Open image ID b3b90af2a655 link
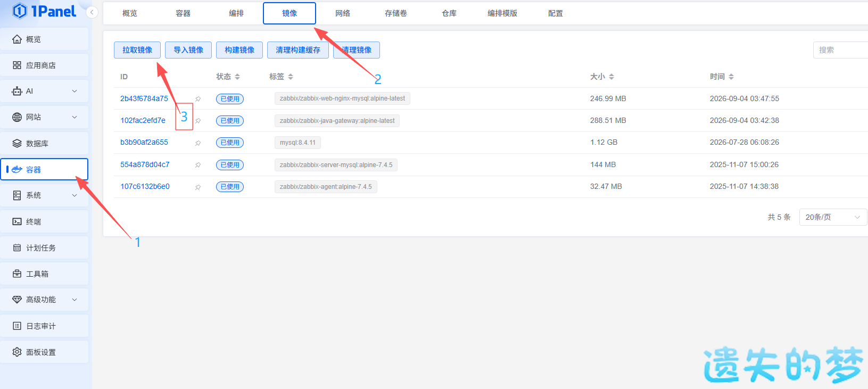Image resolution: width=868 pixels, height=389 pixels. click(x=144, y=142)
